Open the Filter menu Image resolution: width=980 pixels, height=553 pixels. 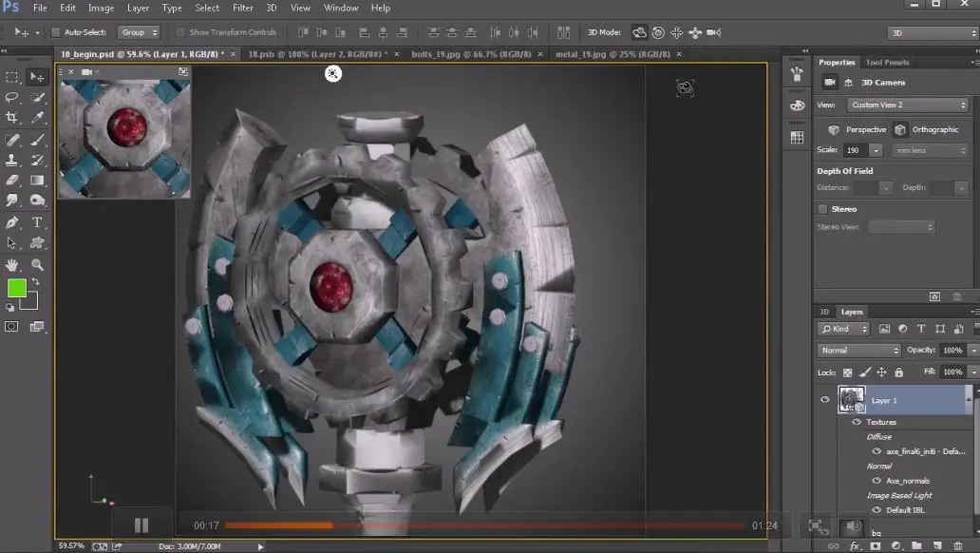[x=243, y=8]
